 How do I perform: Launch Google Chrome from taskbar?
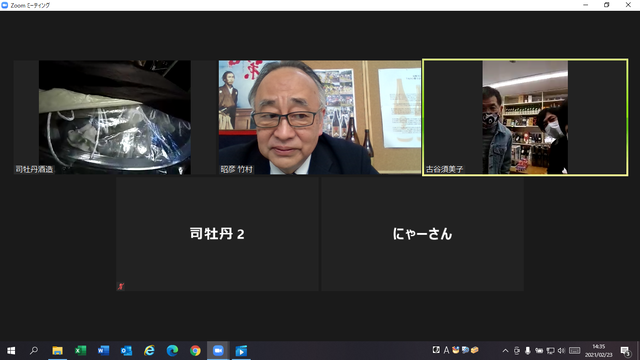195,351
